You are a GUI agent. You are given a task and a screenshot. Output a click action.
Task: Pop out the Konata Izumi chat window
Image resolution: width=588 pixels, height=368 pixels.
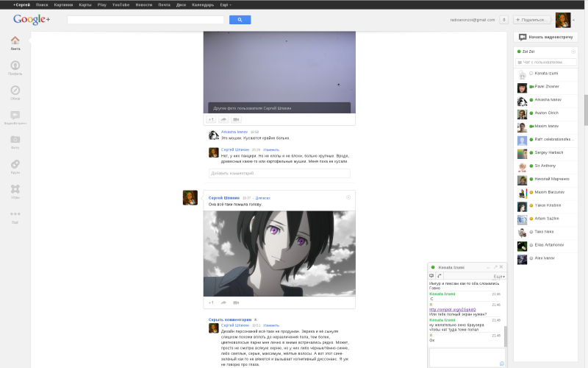click(495, 267)
